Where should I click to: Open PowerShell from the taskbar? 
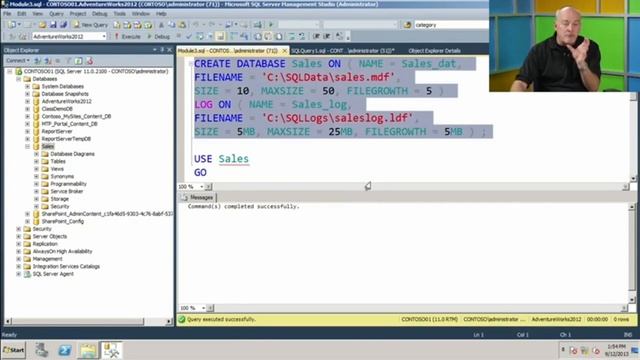[64, 350]
